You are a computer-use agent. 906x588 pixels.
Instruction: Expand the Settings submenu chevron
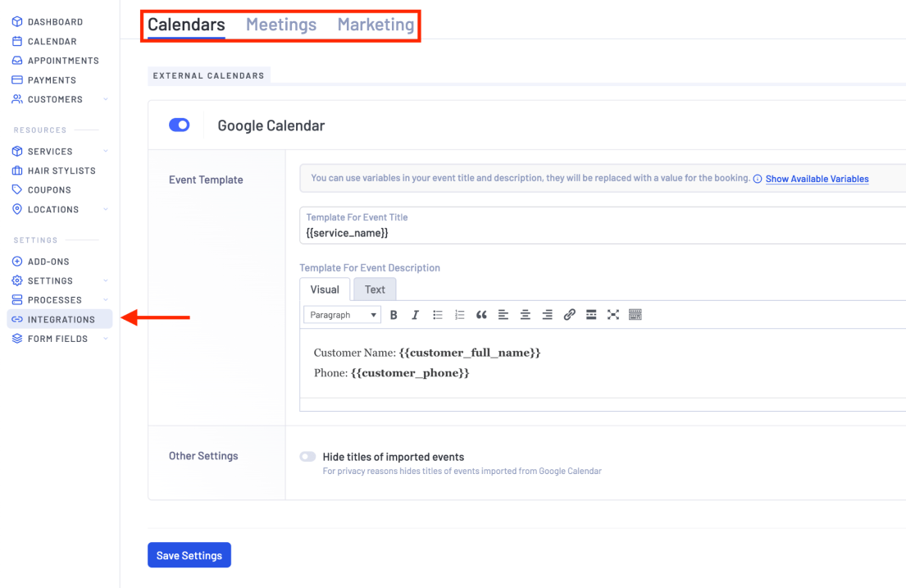106,280
